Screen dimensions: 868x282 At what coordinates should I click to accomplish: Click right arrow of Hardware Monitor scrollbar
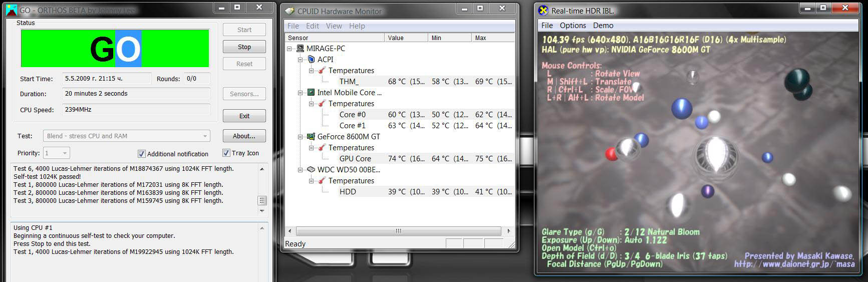click(x=508, y=231)
